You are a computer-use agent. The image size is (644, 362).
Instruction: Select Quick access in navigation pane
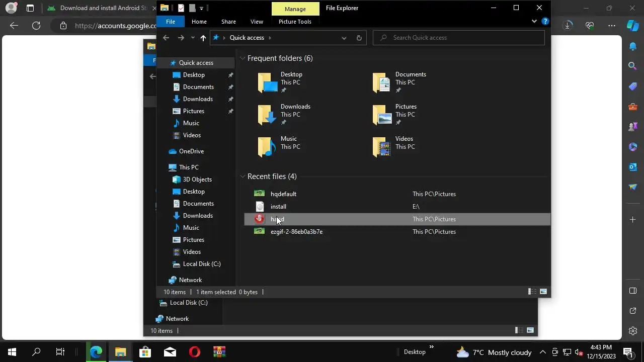196,63
